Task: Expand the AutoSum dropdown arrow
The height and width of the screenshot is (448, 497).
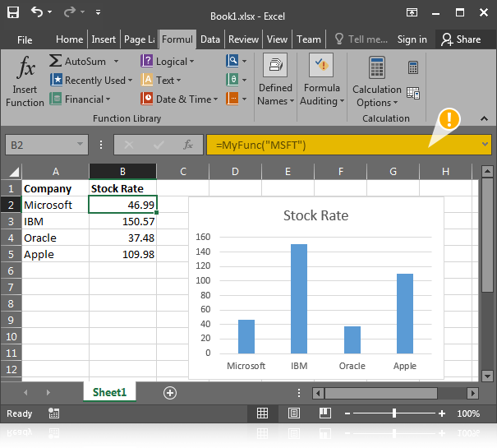Action: click(x=116, y=61)
